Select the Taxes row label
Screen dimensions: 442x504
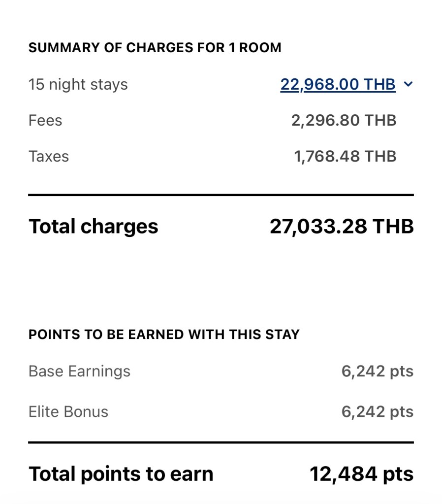pyautogui.click(x=49, y=156)
